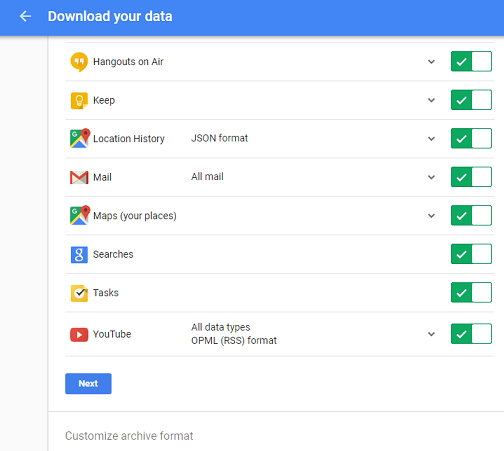Click the Hangouts on Air label

[128, 62]
